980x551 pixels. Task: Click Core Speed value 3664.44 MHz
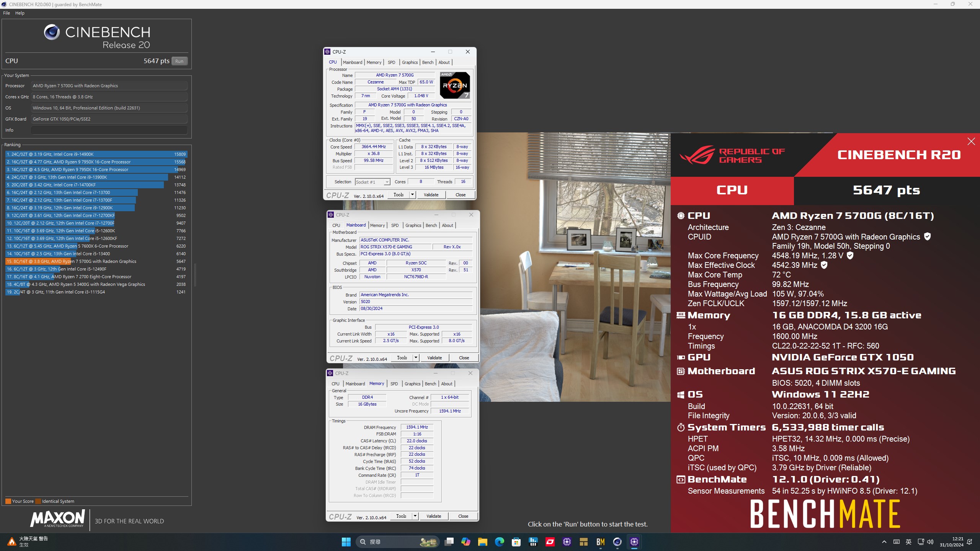pyautogui.click(x=374, y=147)
